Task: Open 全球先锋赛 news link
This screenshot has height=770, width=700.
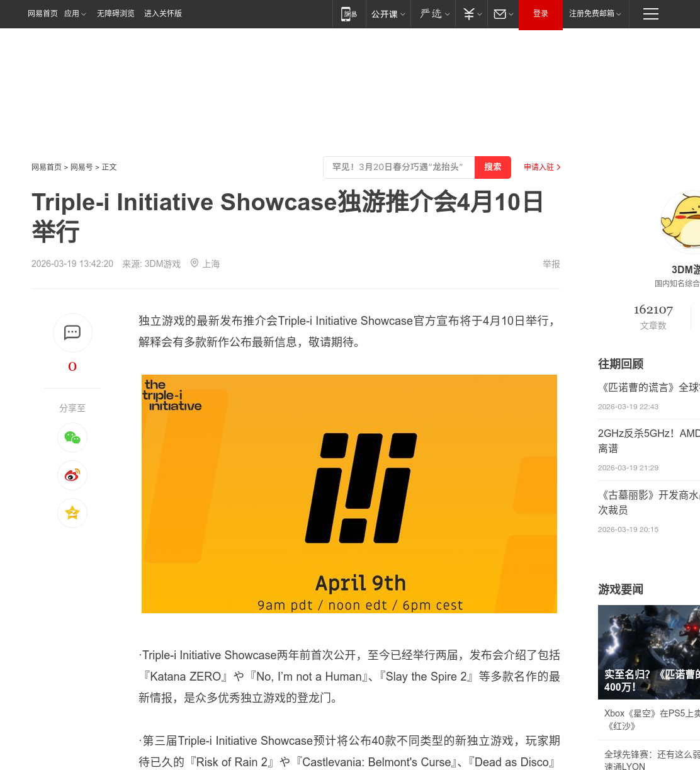Action: coord(652,760)
